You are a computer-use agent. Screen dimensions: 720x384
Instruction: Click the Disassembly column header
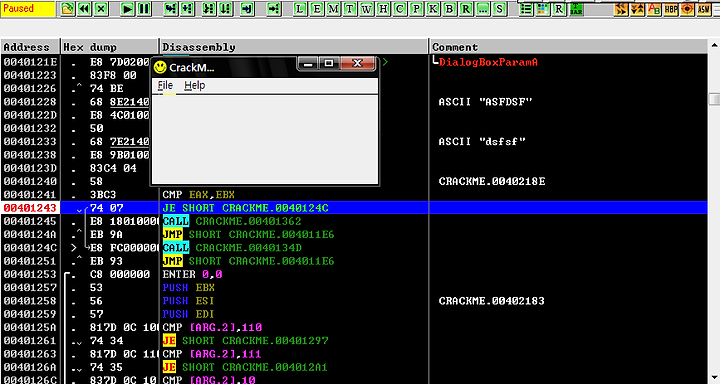pyautogui.click(x=294, y=47)
